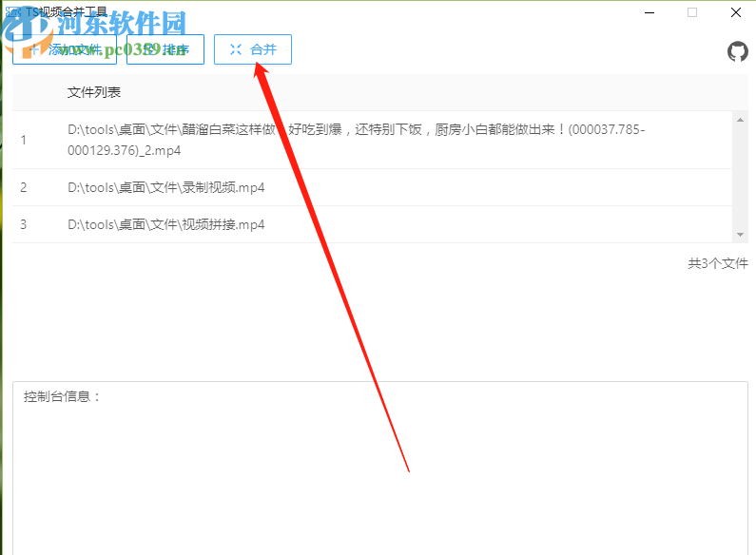Select file row 醋溜白菜这样做 mp4
Image resolution: width=756 pixels, height=555 pixels.
click(372, 140)
